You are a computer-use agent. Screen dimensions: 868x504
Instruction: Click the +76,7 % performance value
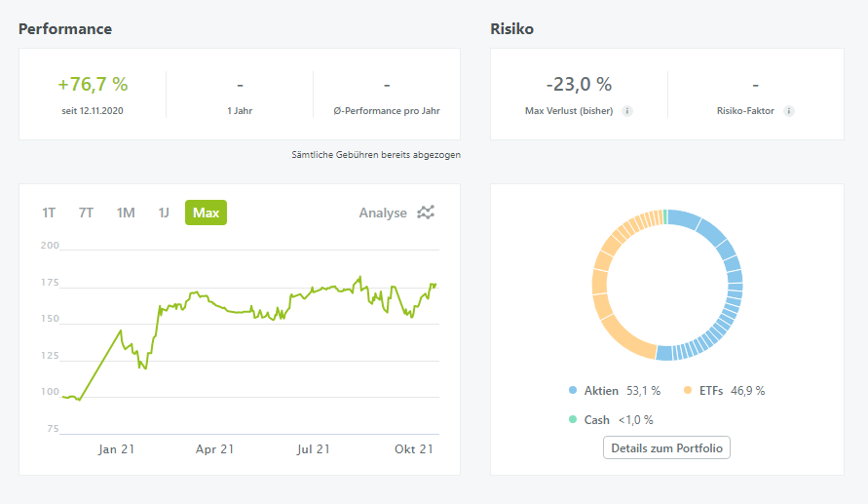pyautogui.click(x=93, y=85)
